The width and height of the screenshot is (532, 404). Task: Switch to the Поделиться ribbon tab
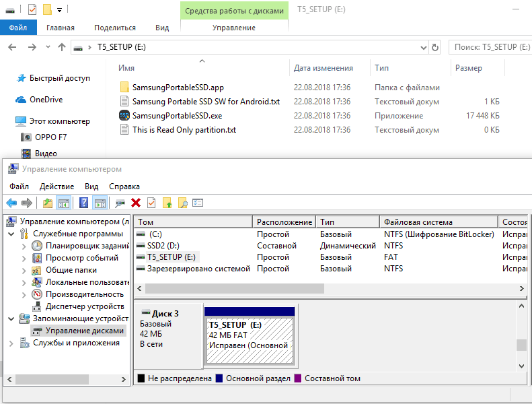click(114, 28)
